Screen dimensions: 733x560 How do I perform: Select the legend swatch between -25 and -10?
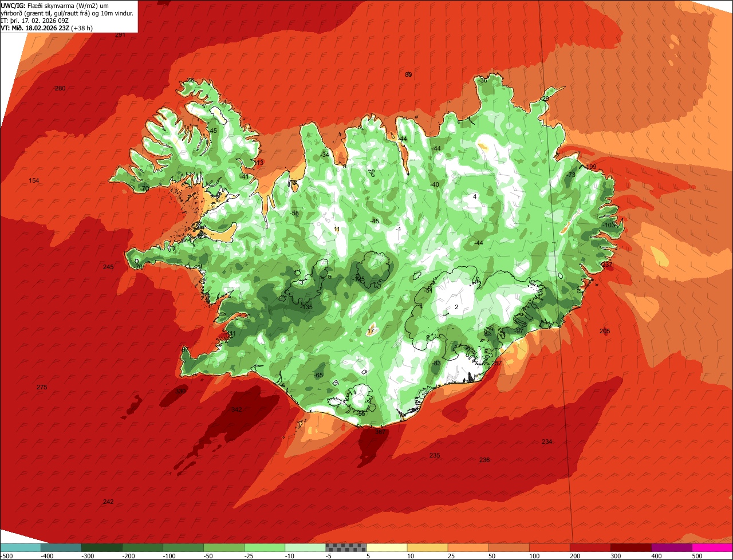(265, 547)
